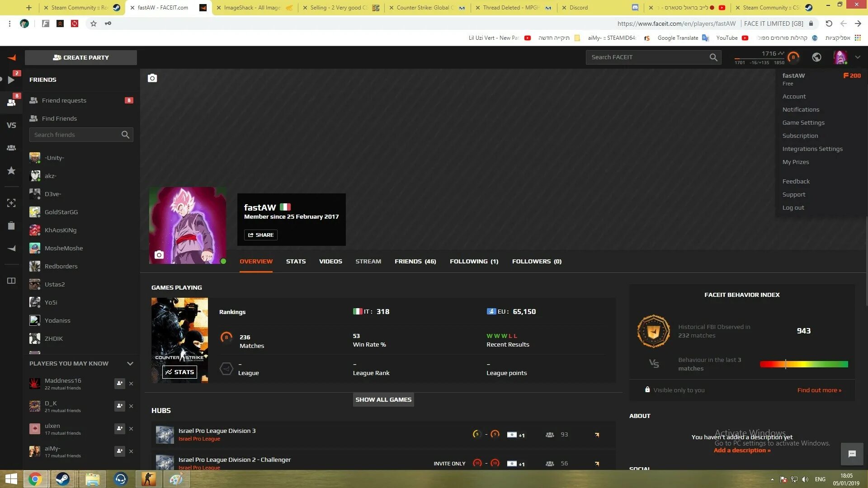Open Chrome from the taskbar
Image resolution: width=868 pixels, height=488 pixels.
[35, 479]
